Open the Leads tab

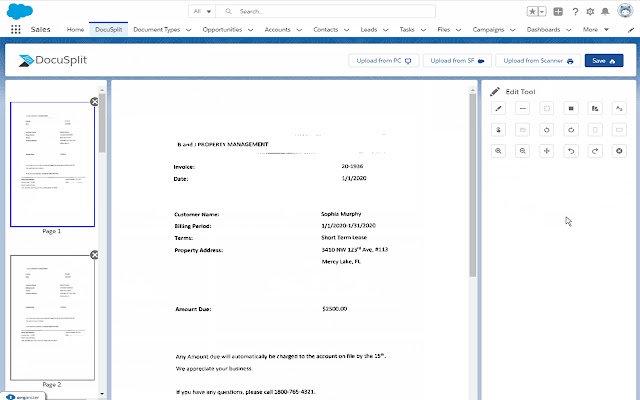click(x=369, y=29)
